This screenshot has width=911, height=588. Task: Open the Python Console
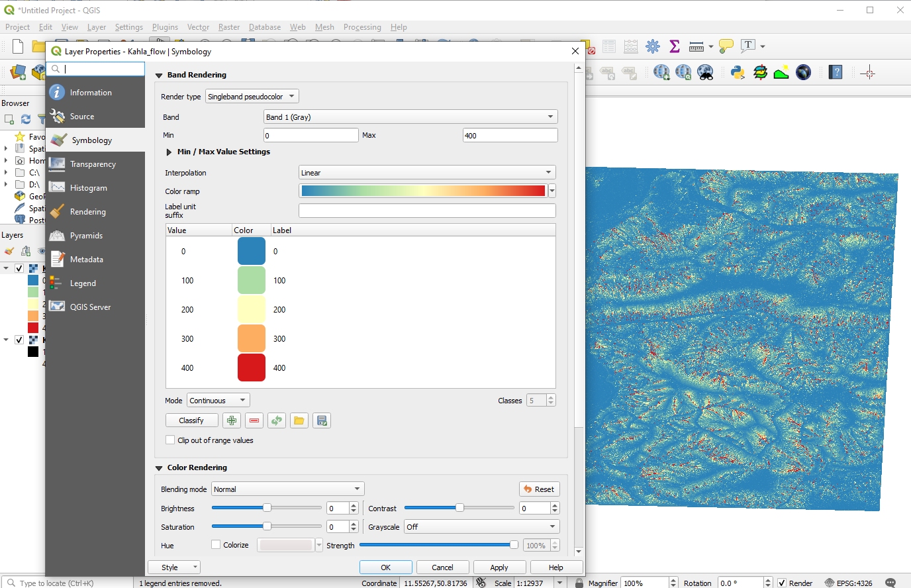point(738,72)
